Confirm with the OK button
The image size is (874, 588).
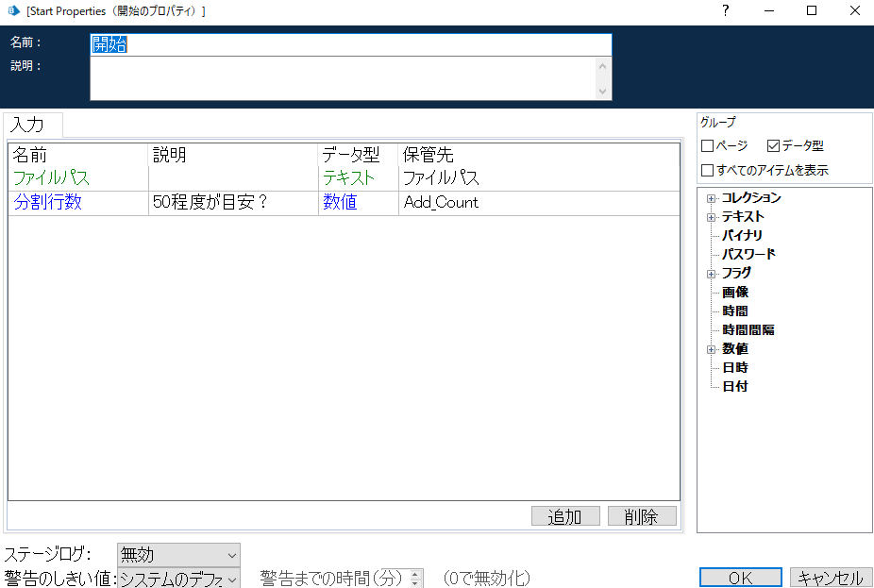[x=740, y=578]
